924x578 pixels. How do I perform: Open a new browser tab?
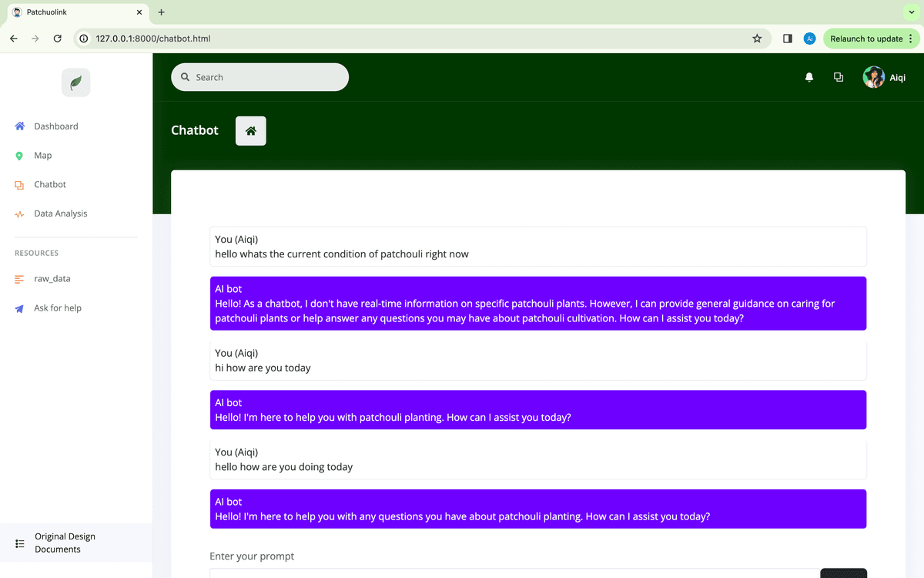(x=161, y=12)
